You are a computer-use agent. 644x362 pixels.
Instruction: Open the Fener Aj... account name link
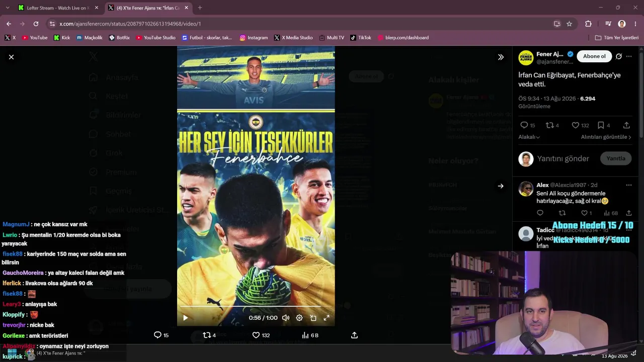550,54
